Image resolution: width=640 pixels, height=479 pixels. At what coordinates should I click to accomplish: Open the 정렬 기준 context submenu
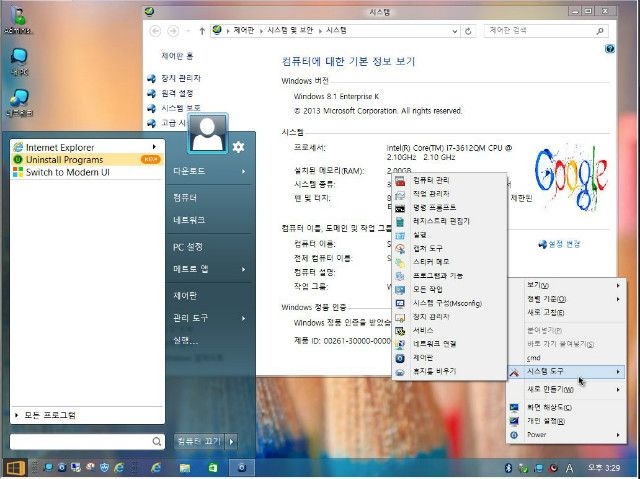[x=567, y=299]
